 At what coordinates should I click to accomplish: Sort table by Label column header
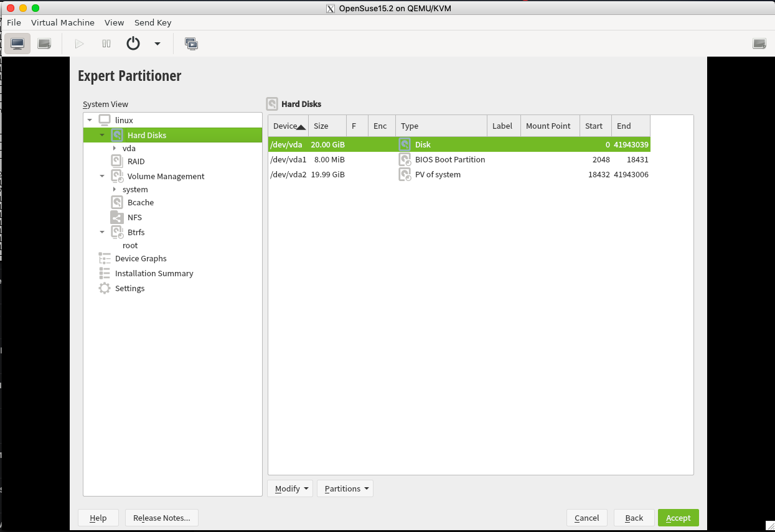click(504, 126)
